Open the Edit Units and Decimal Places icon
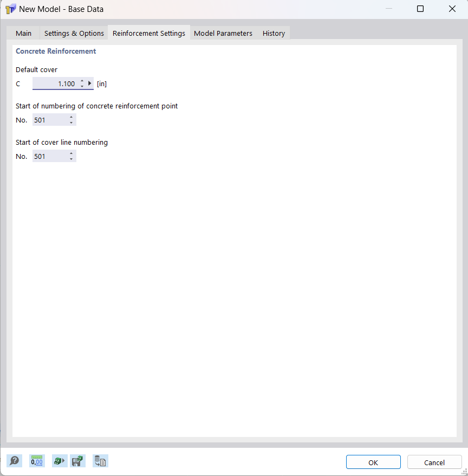Viewport: 468px width, 476px height. [x=36, y=461]
